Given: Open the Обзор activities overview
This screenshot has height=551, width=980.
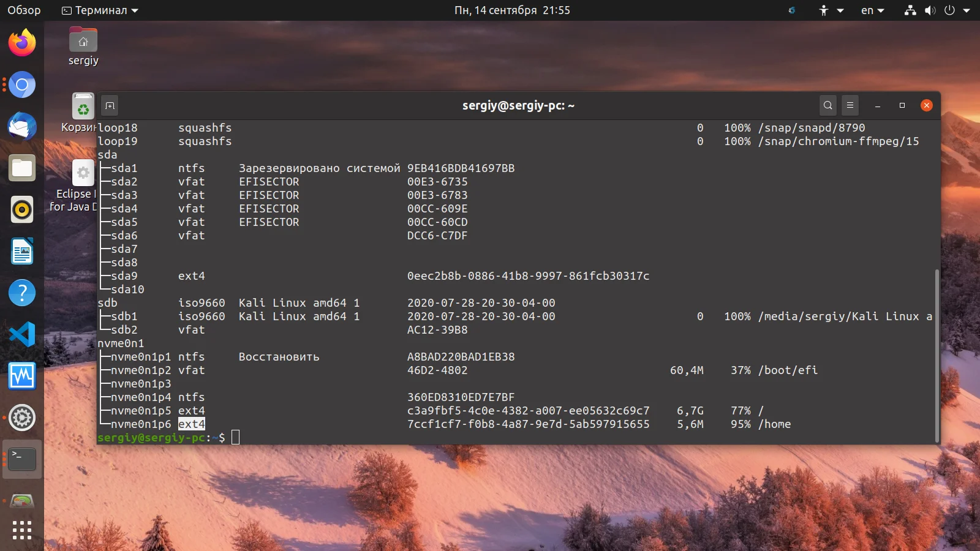Looking at the screenshot, I should [x=24, y=10].
